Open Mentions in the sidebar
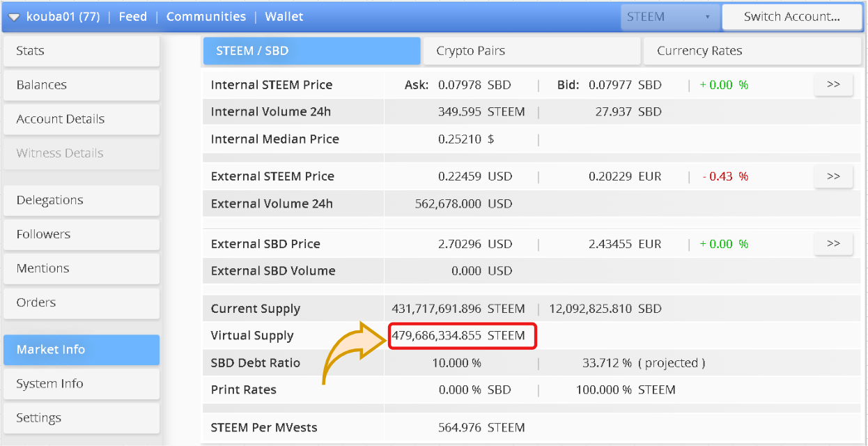The width and height of the screenshot is (868, 446). [x=82, y=268]
